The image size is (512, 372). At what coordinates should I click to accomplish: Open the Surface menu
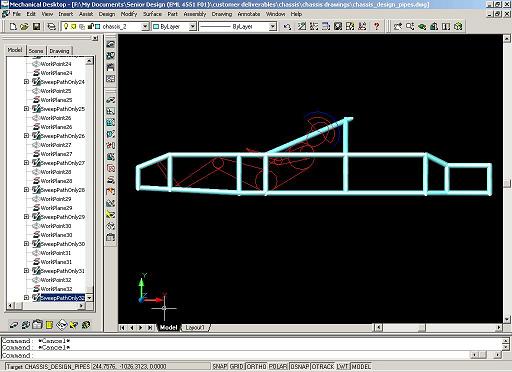pyautogui.click(x=152, y=14)
